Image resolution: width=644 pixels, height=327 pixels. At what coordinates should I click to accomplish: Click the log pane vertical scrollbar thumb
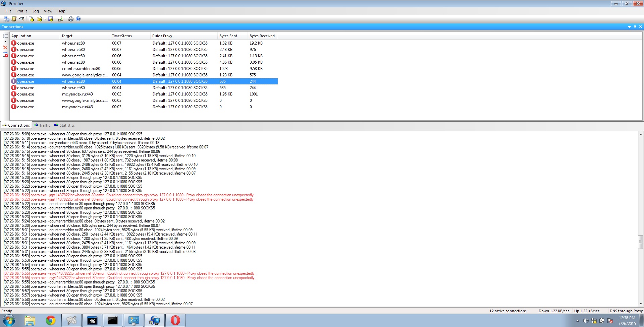tap(640, 242)
